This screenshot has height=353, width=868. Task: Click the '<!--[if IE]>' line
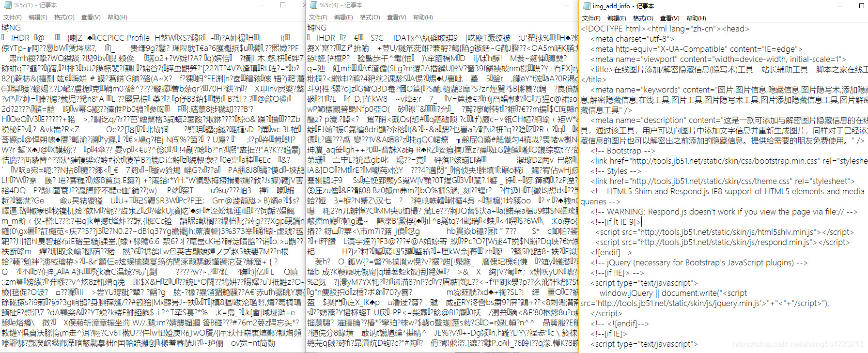(609, 334)
